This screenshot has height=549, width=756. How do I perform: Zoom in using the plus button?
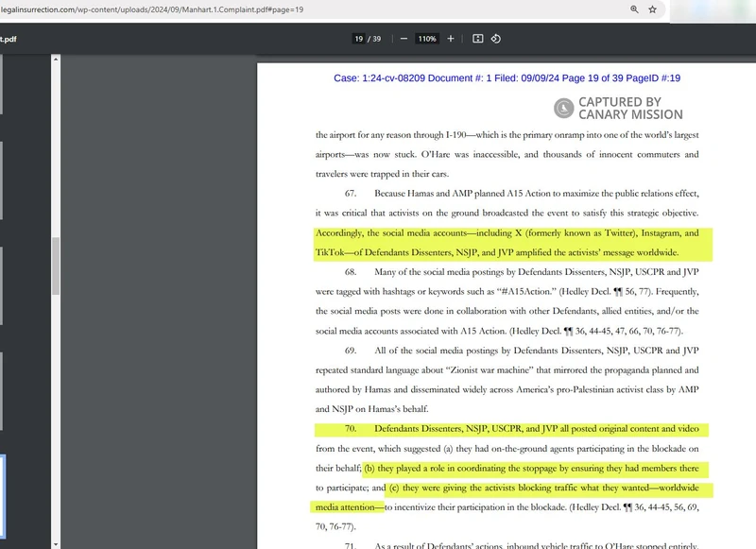click(451, 39)
